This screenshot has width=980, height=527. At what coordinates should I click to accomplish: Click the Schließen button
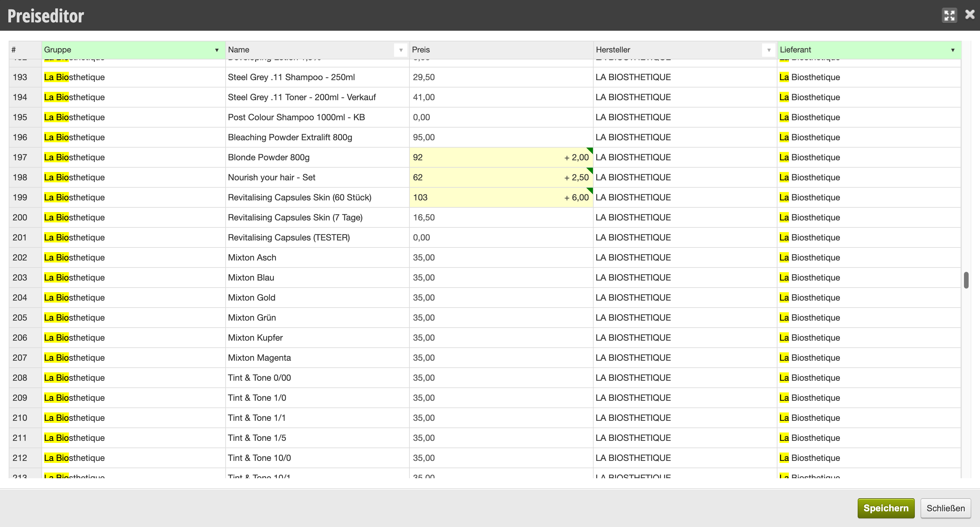pyautogui.click(x=945, y=508)
